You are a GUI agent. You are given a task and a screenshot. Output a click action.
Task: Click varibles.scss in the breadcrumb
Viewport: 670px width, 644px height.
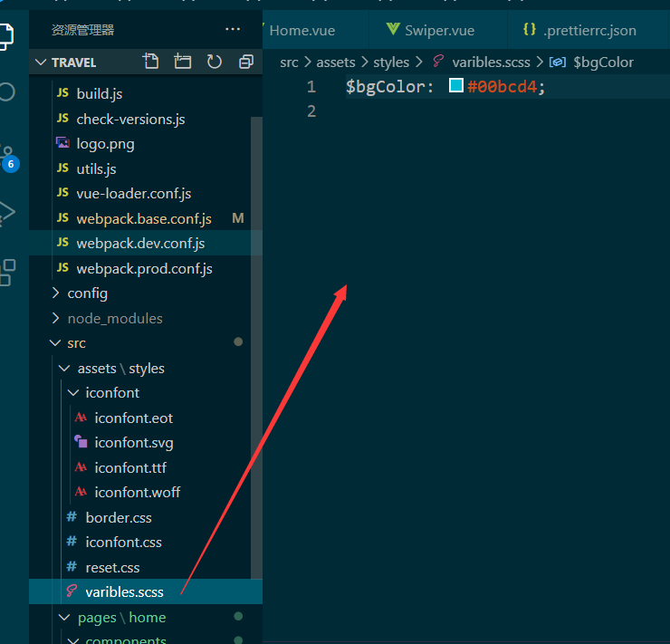click(x=492, y=62)
